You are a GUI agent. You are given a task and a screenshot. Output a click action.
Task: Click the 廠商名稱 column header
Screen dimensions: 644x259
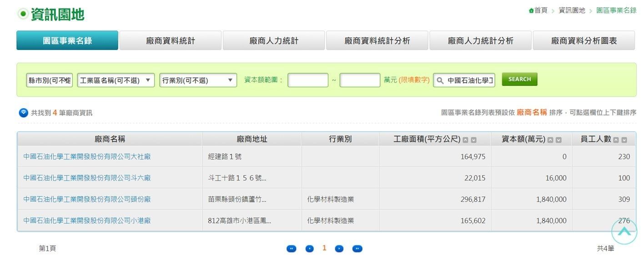click(110, 139)
